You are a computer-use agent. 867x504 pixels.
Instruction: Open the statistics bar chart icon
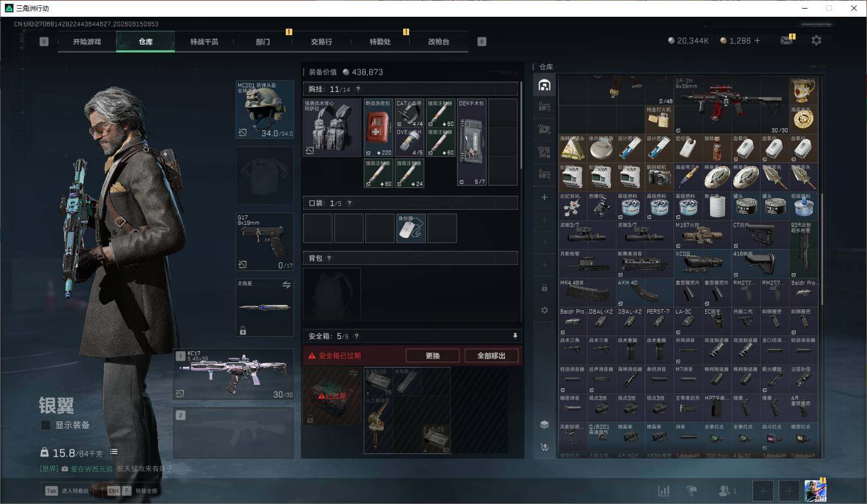click(x=664, y=490)
